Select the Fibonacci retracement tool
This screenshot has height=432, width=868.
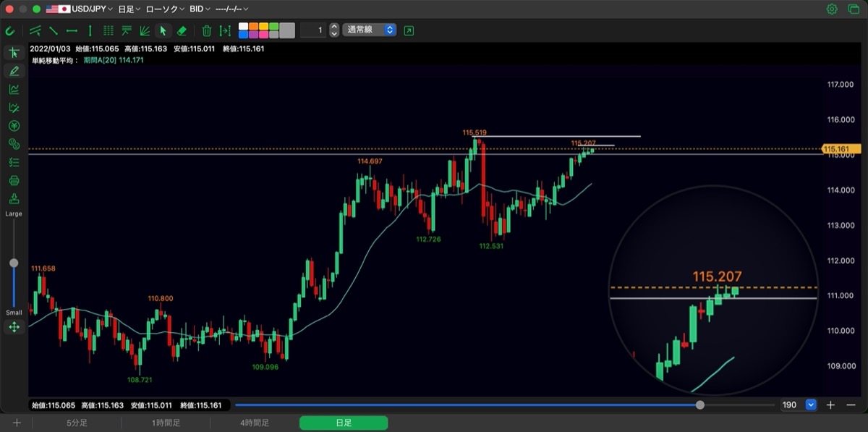tap(127, 30)
